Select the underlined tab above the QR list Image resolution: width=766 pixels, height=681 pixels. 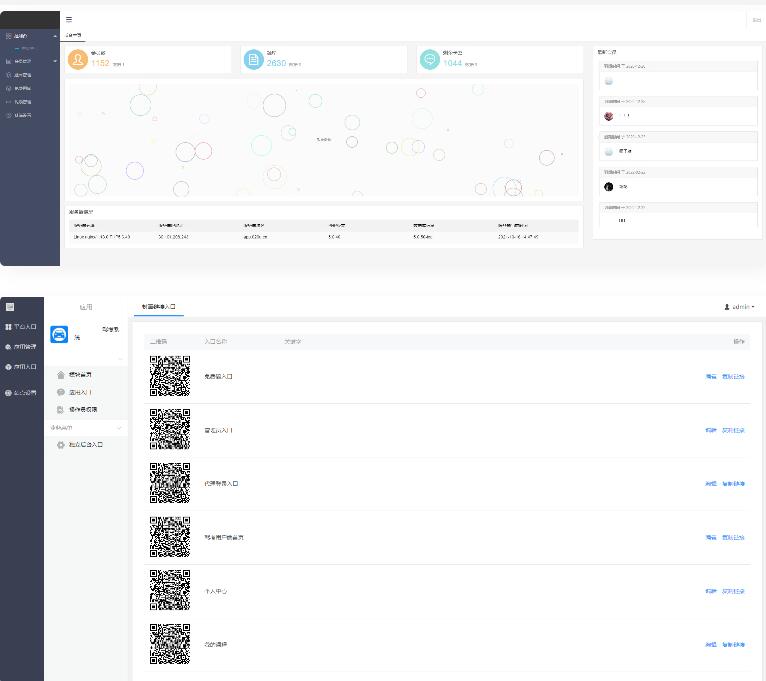(x=156, y=306)
